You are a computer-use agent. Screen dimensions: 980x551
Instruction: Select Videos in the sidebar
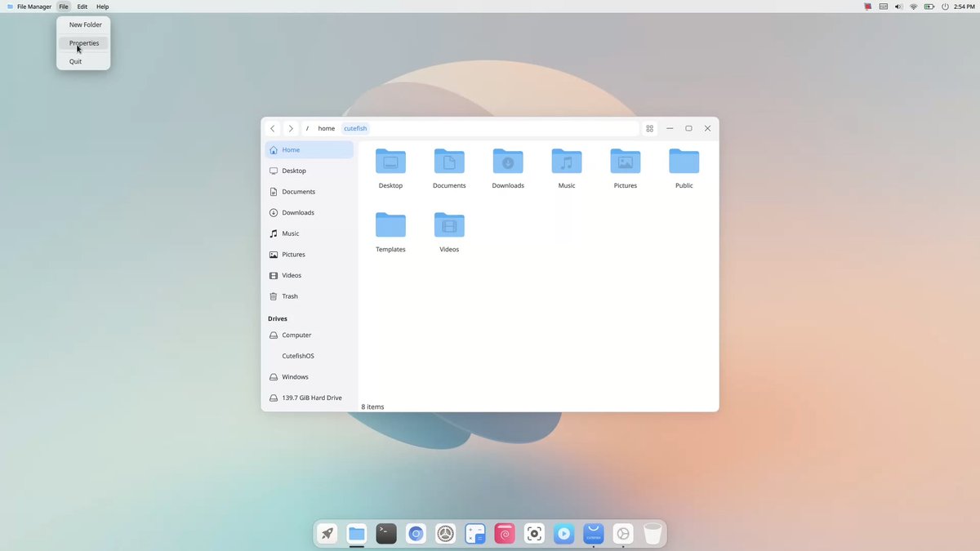[x=310, y=275]
